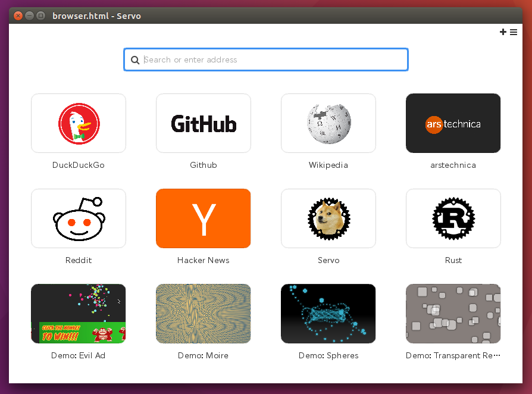This screenshot has height=394, width=532.
Task: Open the Servo doge gear tile
Action: tap(328, 218)
